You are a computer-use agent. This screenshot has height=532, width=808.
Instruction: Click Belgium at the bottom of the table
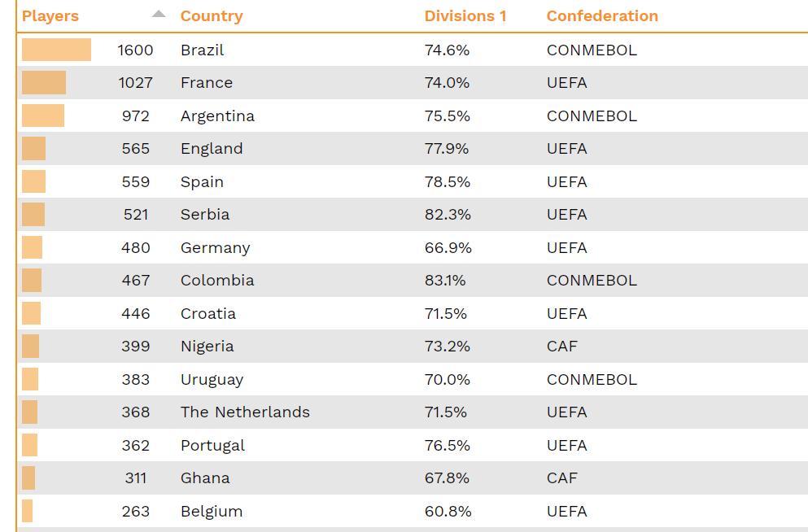(212, 511)
